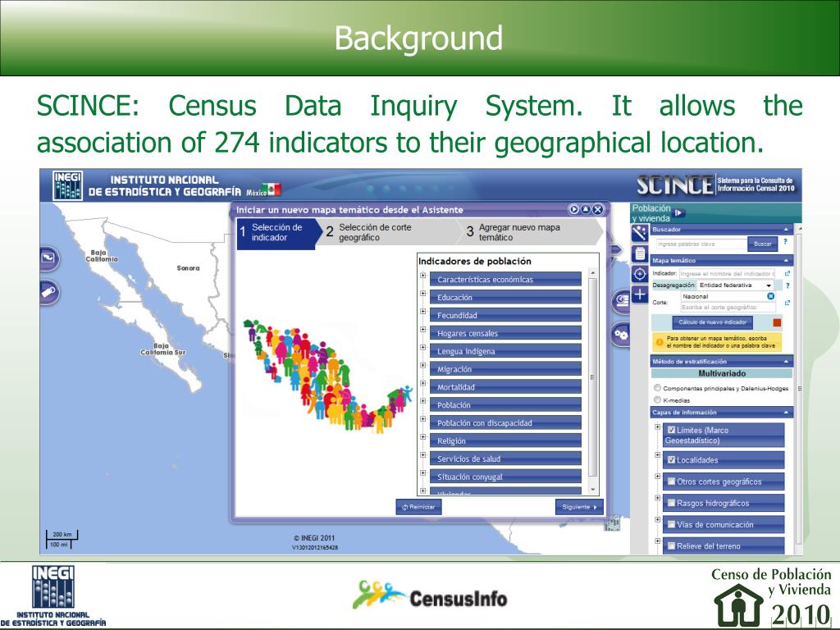Select the Religión indicator category
Viewport: 840px width, 630px height.
pos(505,441)
